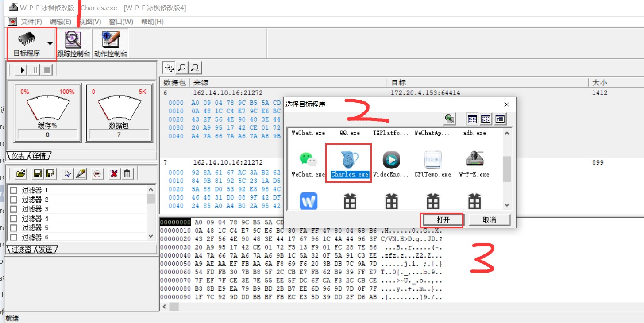The width and height of the screenshot is (644, 323).
Task: Click the trash can filter icon
Action: point(127,173)
